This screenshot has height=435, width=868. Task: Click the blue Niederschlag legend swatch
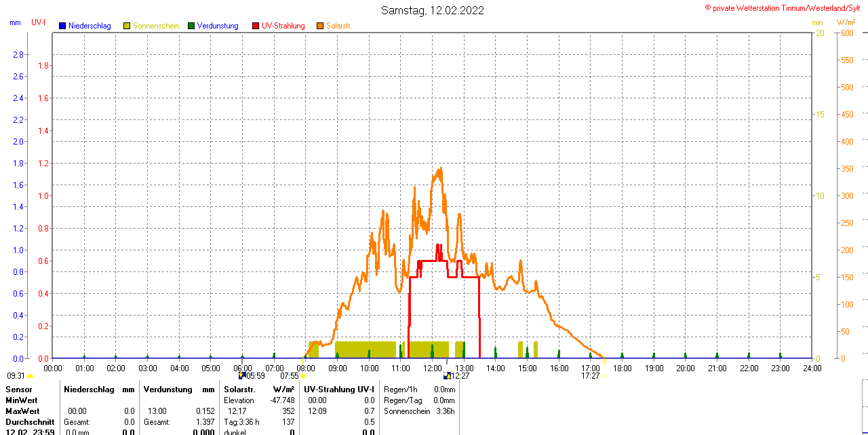point(63,26)
